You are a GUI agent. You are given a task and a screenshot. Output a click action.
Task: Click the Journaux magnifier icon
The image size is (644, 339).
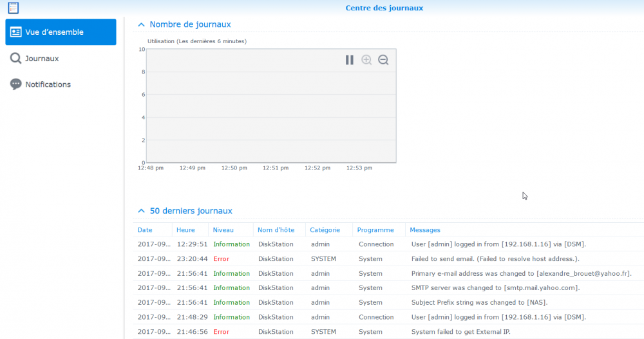pos(16,59)
